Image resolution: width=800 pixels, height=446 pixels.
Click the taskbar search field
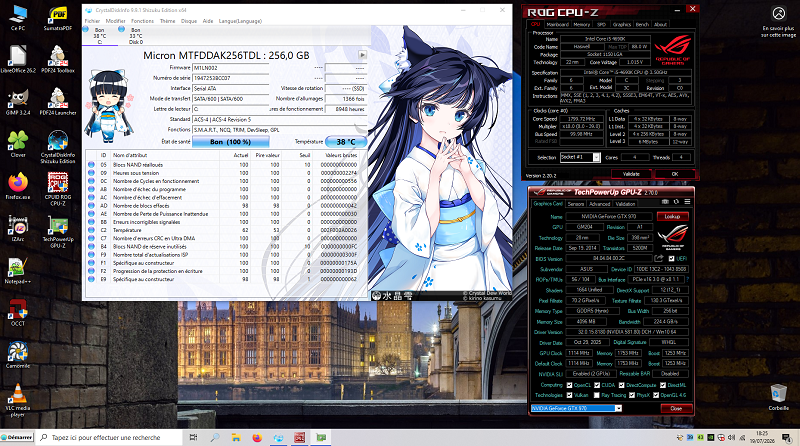[x=110, y=437]
